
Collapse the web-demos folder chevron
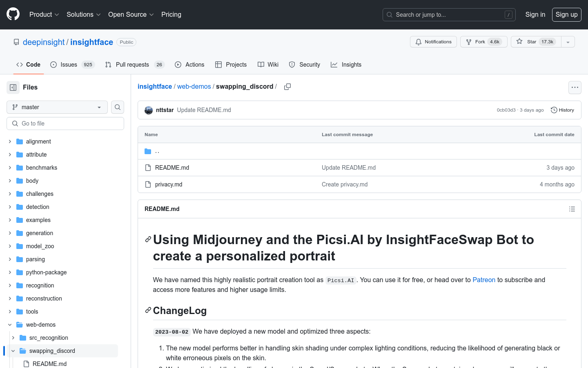[x=10, y=325]
